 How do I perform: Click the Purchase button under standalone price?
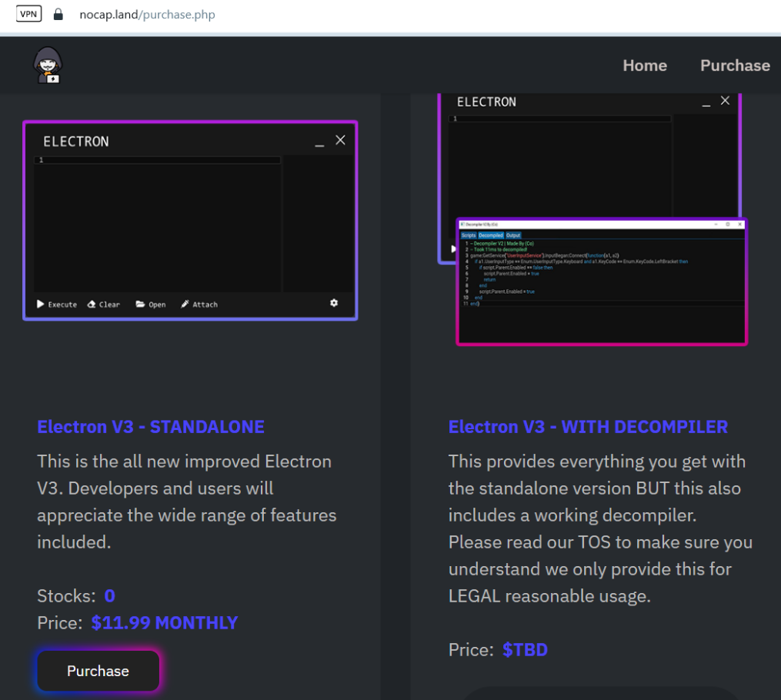click(x=98, y=671)
